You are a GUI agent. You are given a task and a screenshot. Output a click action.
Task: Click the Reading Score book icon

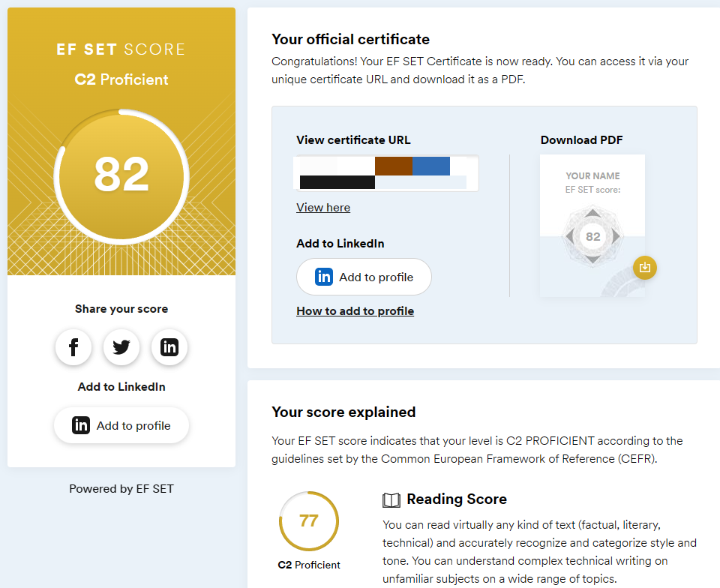pos(391,499)
